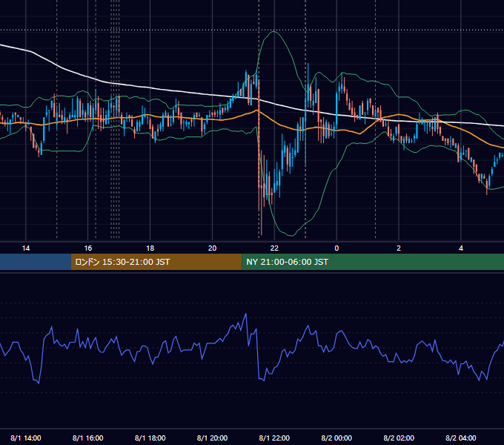Click the 8/2 00:00 date label

click(336, 438)
